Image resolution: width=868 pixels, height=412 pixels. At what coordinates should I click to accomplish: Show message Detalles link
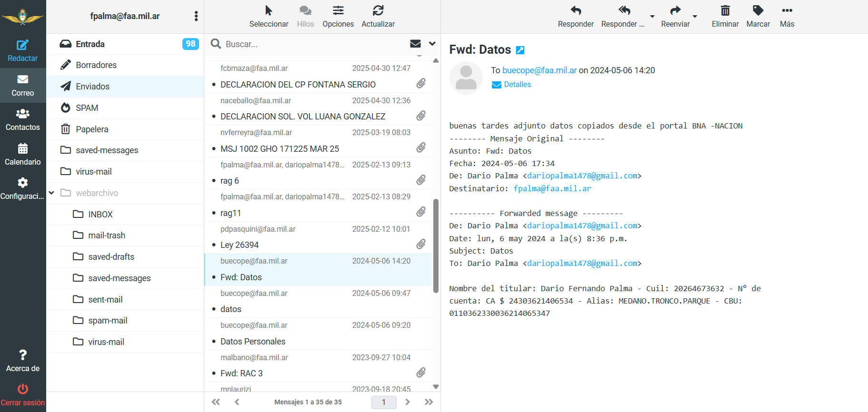click(517, 85)
